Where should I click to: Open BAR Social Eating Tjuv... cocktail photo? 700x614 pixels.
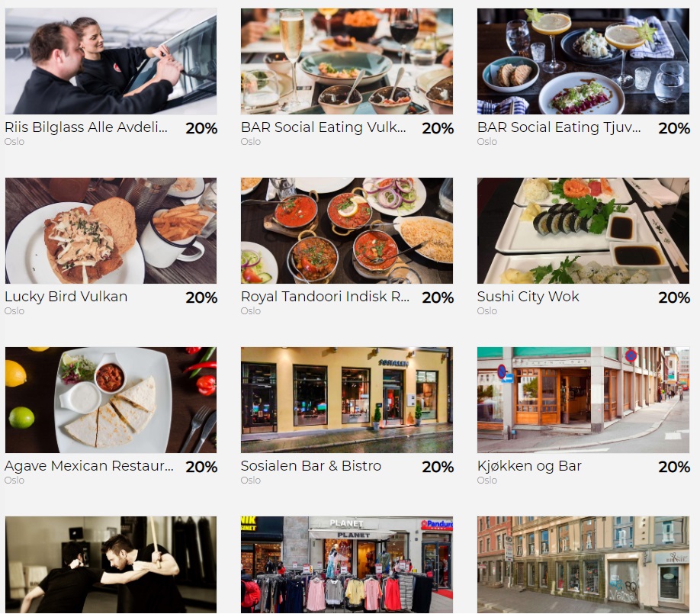(583, 61)
